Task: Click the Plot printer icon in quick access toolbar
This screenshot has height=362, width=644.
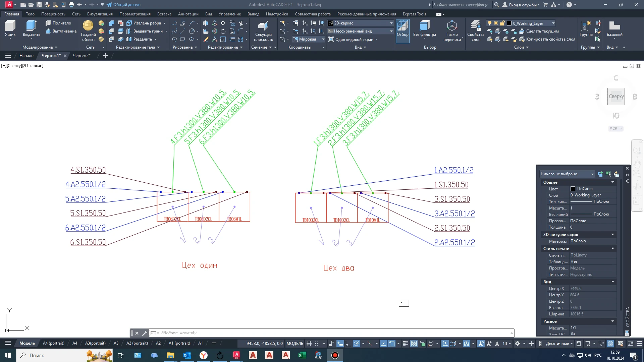Action: pos(71,5)
